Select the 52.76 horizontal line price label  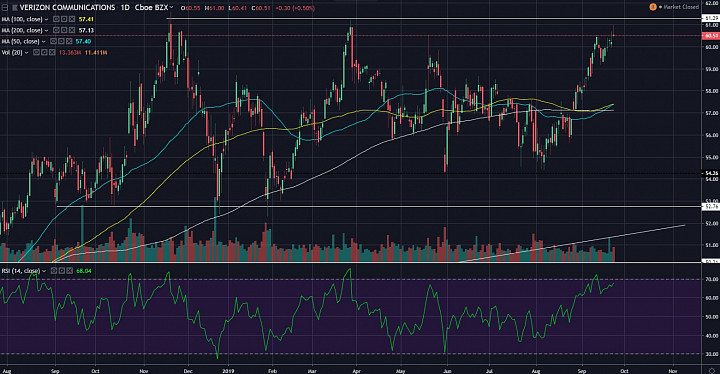(x=711, y=207)
